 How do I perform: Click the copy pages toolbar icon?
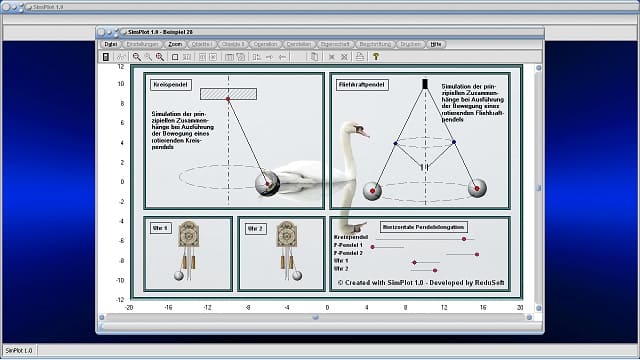click(x=314, y=57)
